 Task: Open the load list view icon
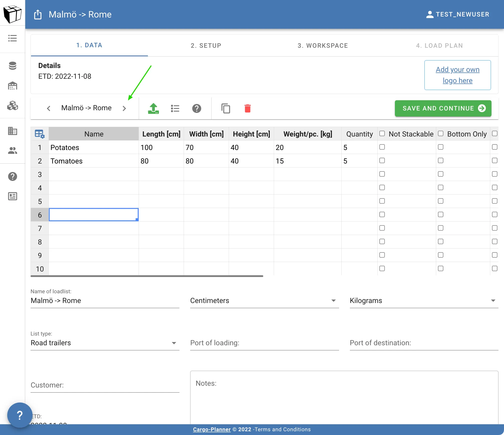[175, 108]
